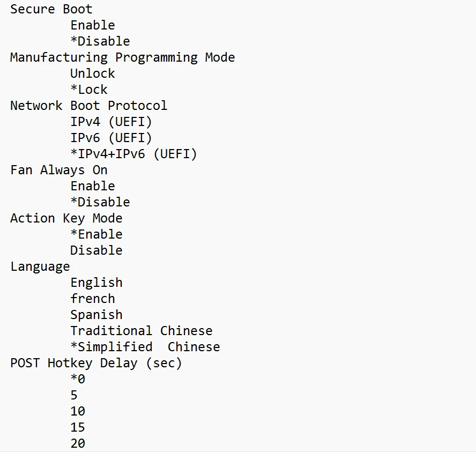Click the POST Hotkey Delay (sec) heading

(96, 363)
